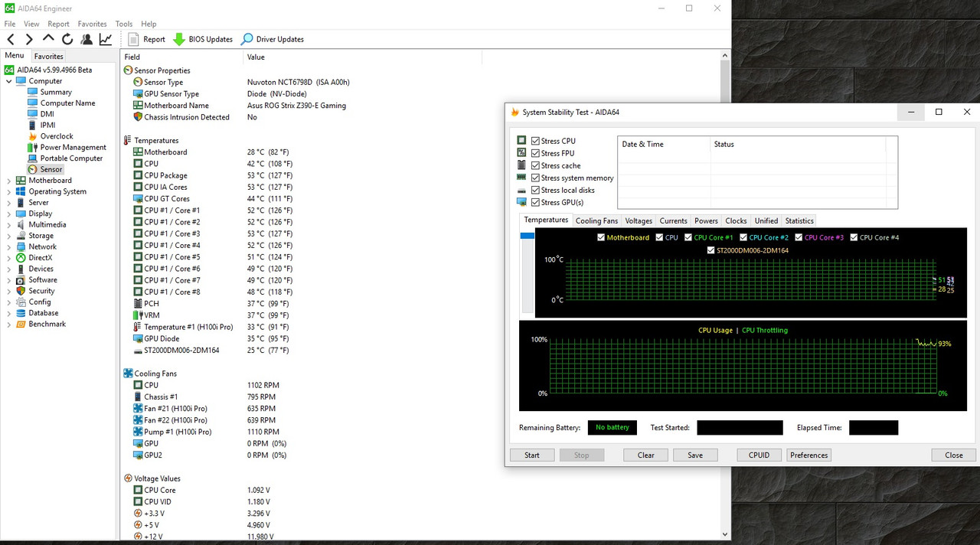
Task: Click the Save button
Action: 695,455
